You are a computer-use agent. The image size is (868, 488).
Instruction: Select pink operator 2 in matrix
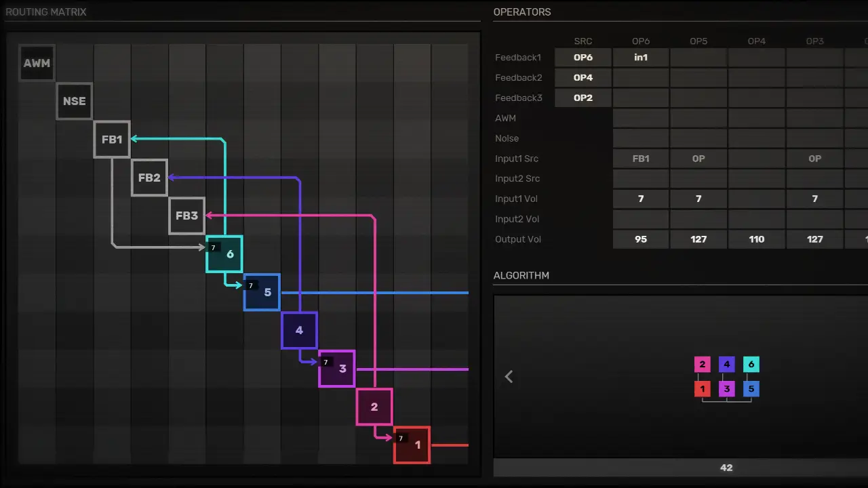[374, 407]
